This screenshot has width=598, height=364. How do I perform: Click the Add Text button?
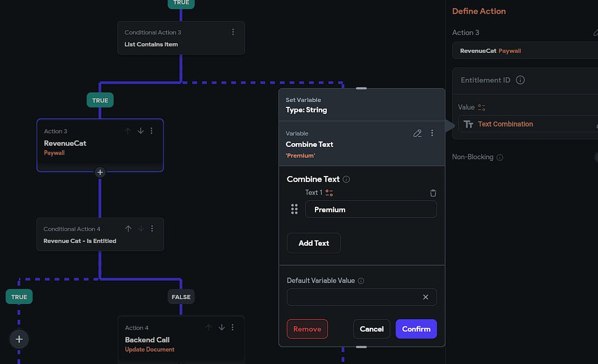coord(313,243)
